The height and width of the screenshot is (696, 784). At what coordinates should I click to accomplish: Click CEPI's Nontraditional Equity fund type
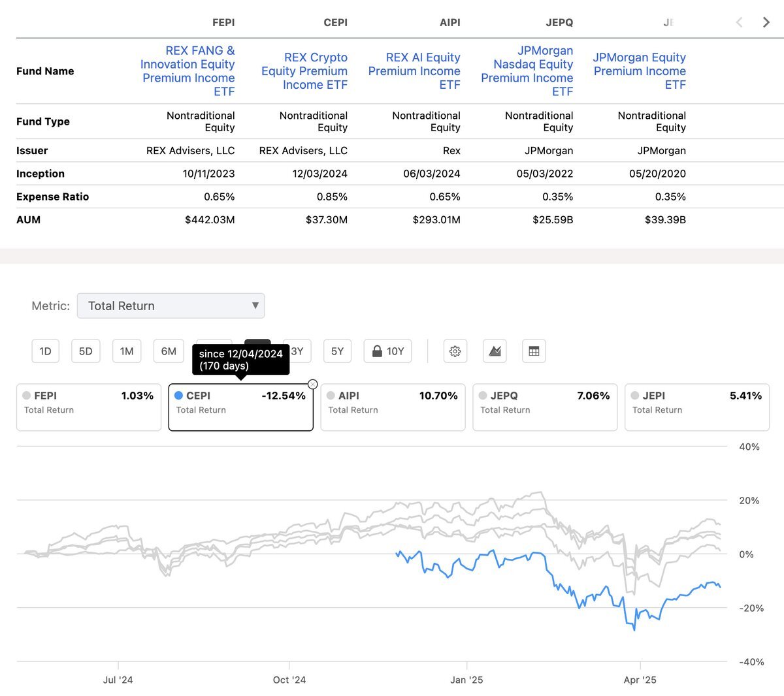(x=314, y=121)
